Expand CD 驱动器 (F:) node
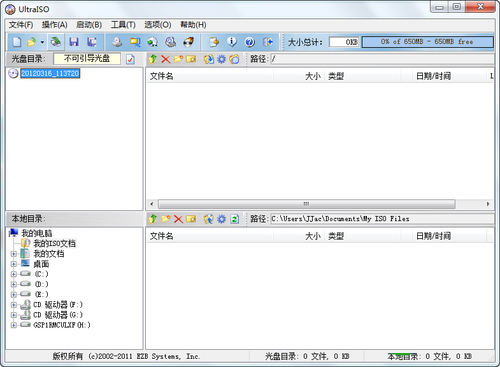Image resolution: width=500 pixels, height=367 pixels. tap(14, 305)
